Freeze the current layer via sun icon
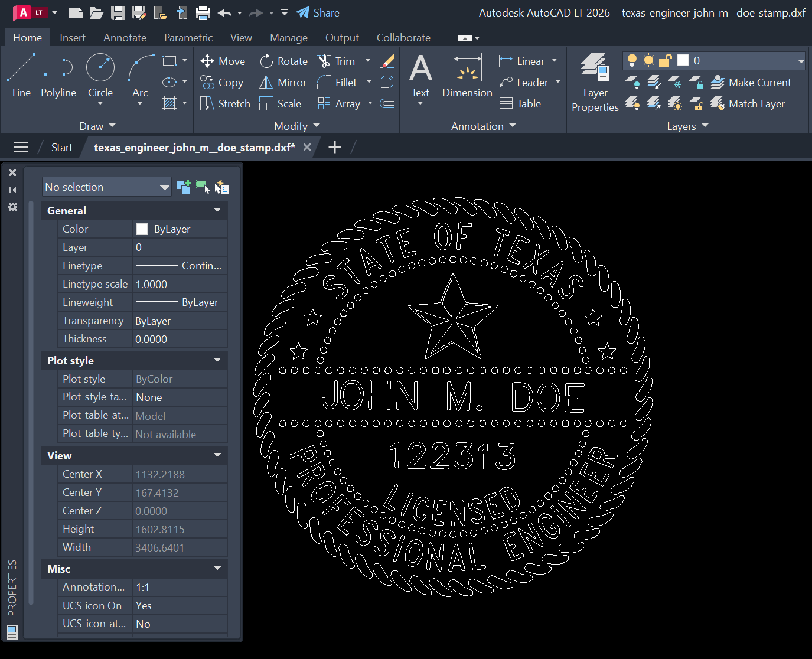Screen dimensions: 812x659 click(648, 60)
